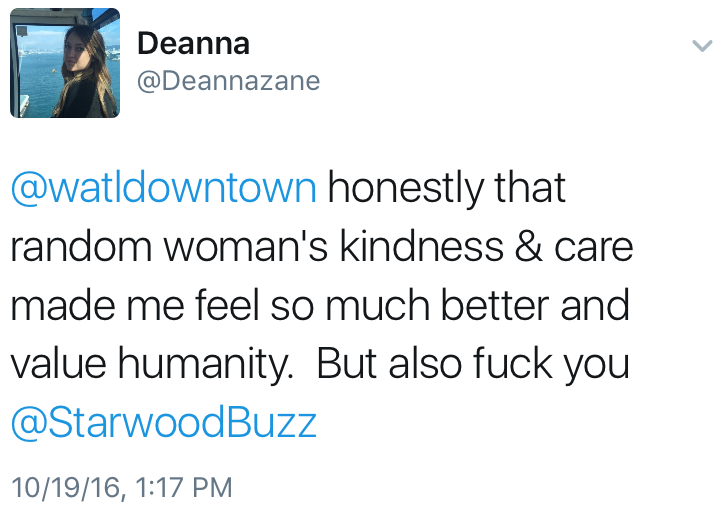
Task: Open the @watldowntown mention
Action: [163, 188]
